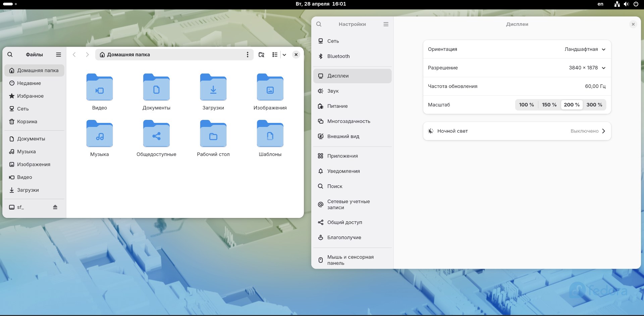Viewport: 644px width, 316px height.
Task: Open the Settings search icon
Action: (319, 24)
